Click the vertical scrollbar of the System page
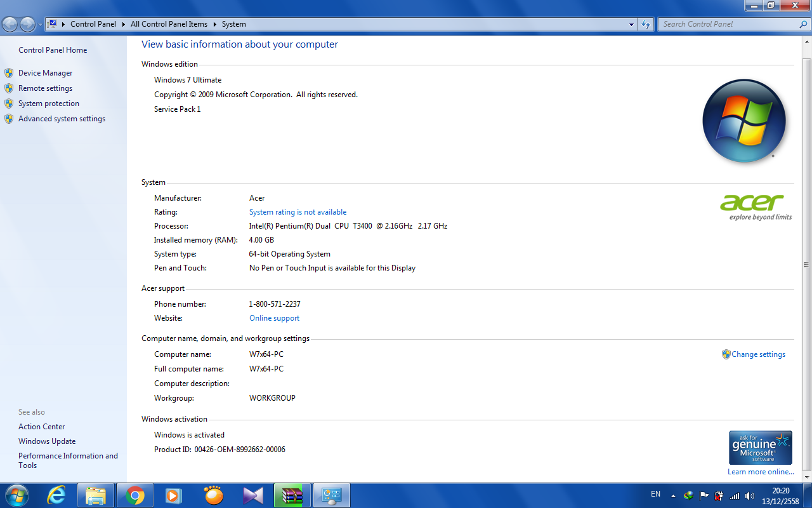812x508 pixels. coord(807,264)
